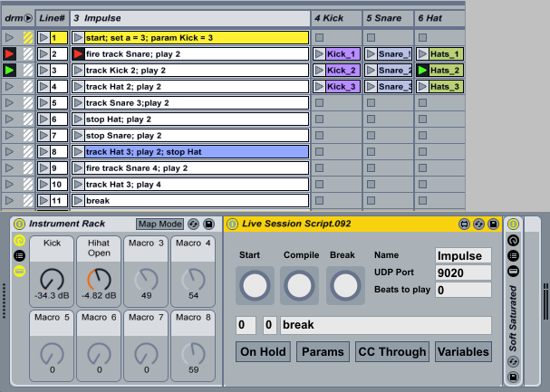Screen dimensions: 550x392
Task: Show the Instrument Rack devices view
Action: coord(18,272)
